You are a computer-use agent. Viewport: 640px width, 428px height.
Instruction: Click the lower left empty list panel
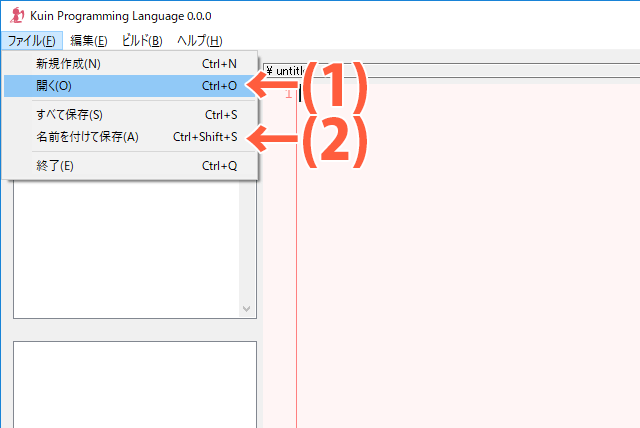[x=135, y=385]
